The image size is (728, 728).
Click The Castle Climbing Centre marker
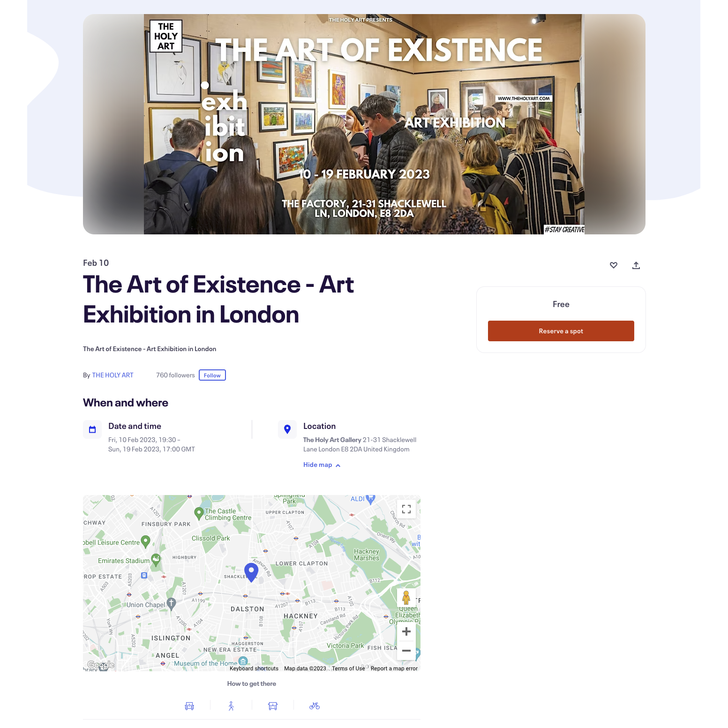199,513
